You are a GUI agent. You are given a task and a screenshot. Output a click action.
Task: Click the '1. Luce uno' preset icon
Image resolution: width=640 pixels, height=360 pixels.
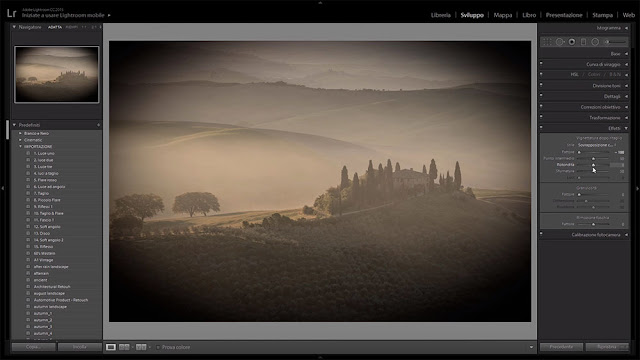click(28, 153)
